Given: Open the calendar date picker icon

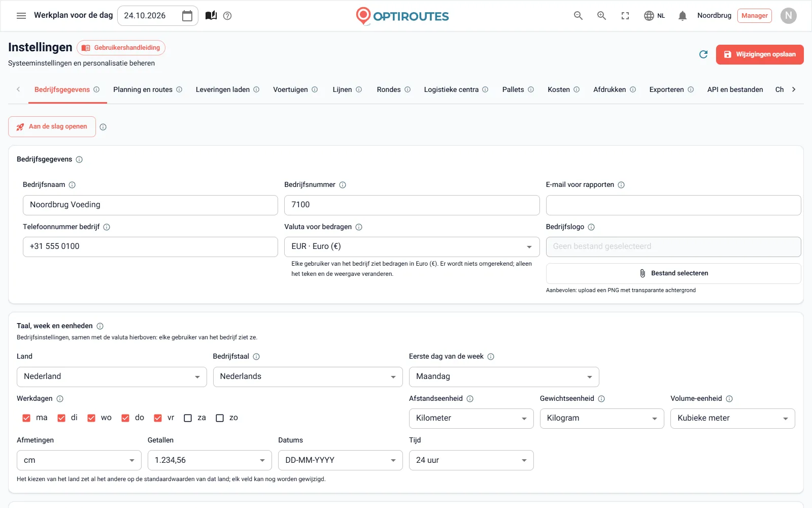Looking at the screenshot, I should pos(187,16).
